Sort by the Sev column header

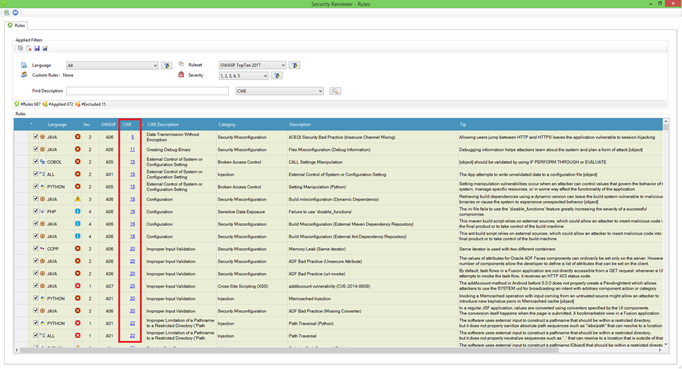[87, 124]
